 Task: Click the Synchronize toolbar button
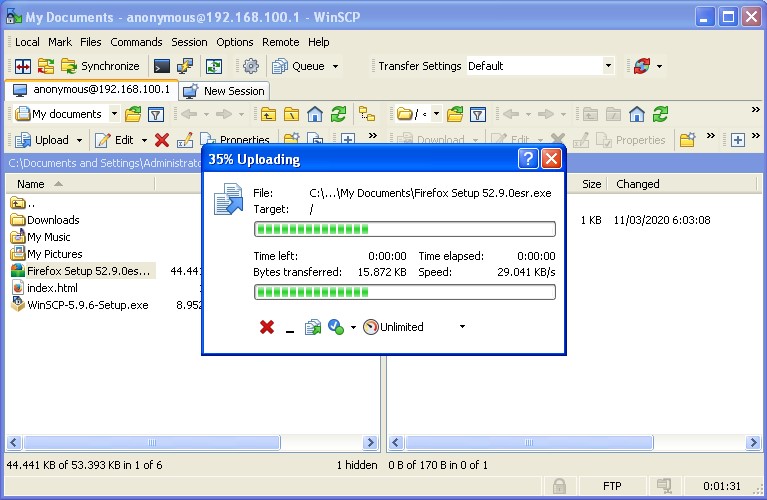coord(100,66)
